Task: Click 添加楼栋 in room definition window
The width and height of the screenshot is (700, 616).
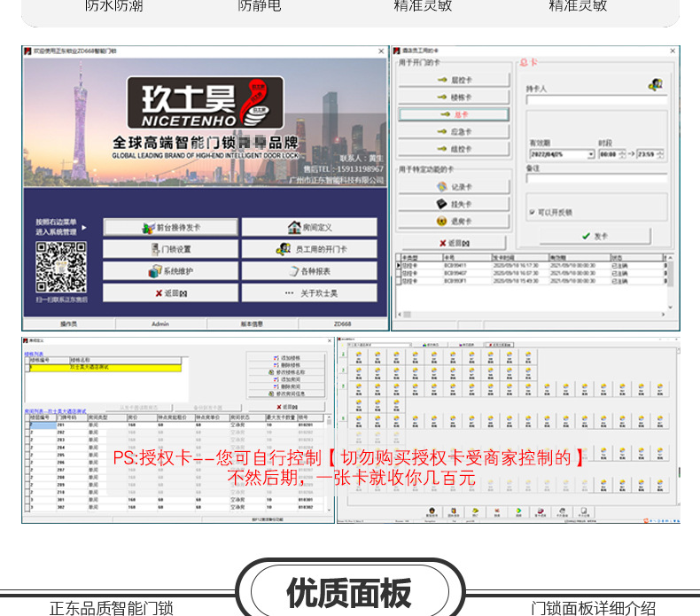Action: click(x=286, y=358)
